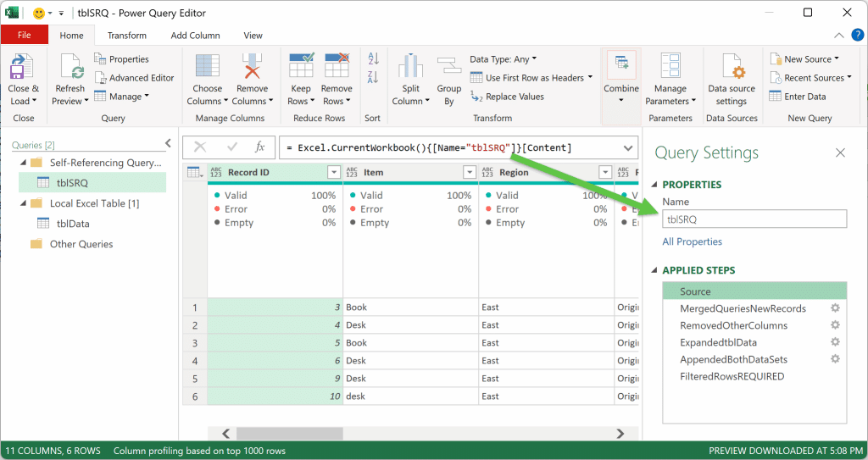This screenshot has height=460, width=868.
Task: Click the Remove Rows icon
Action: 337,65
